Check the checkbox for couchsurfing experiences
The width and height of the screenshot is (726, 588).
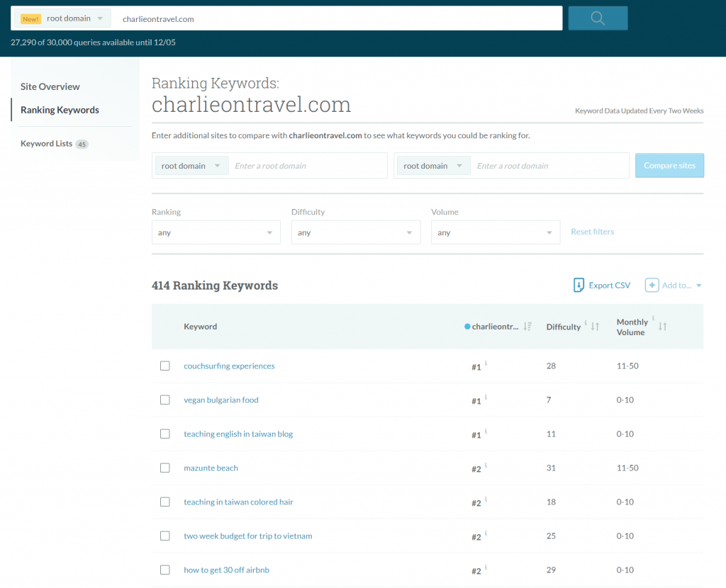pyautogui.click(x=164, y=366)
